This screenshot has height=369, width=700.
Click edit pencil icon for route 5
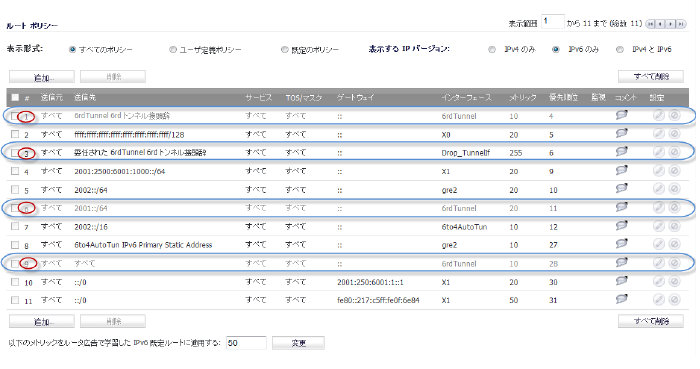(x=658, y=189)
